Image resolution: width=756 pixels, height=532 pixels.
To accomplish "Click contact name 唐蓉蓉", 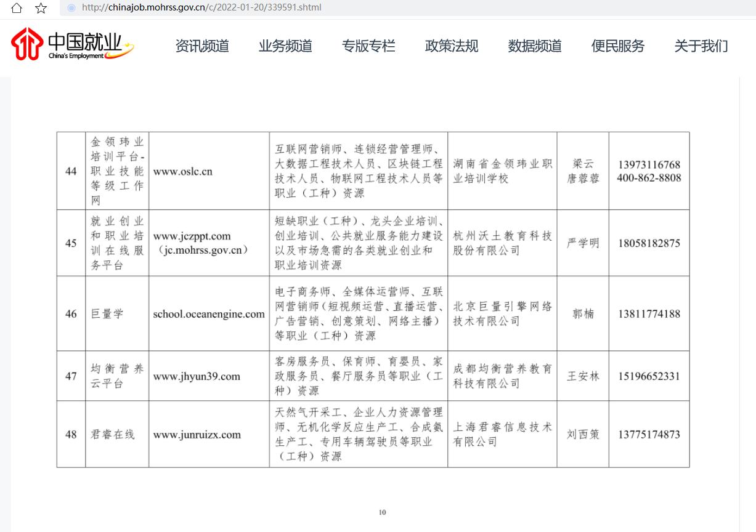I will click(583, 179).
